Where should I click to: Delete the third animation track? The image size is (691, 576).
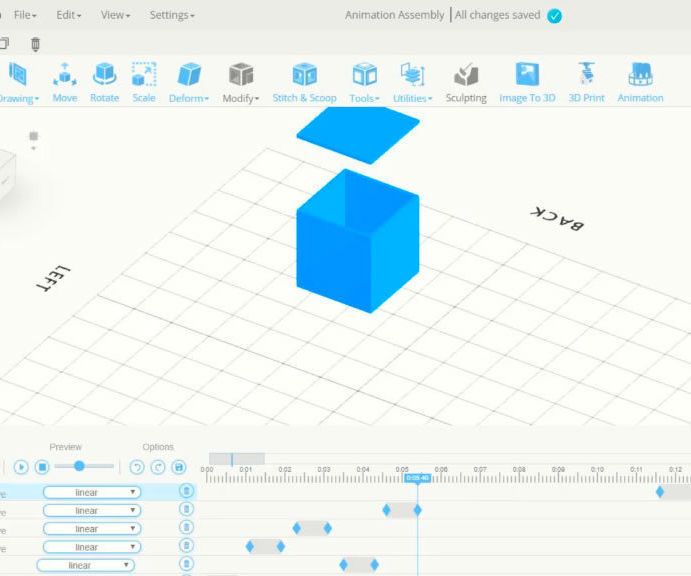click(186, 527)
